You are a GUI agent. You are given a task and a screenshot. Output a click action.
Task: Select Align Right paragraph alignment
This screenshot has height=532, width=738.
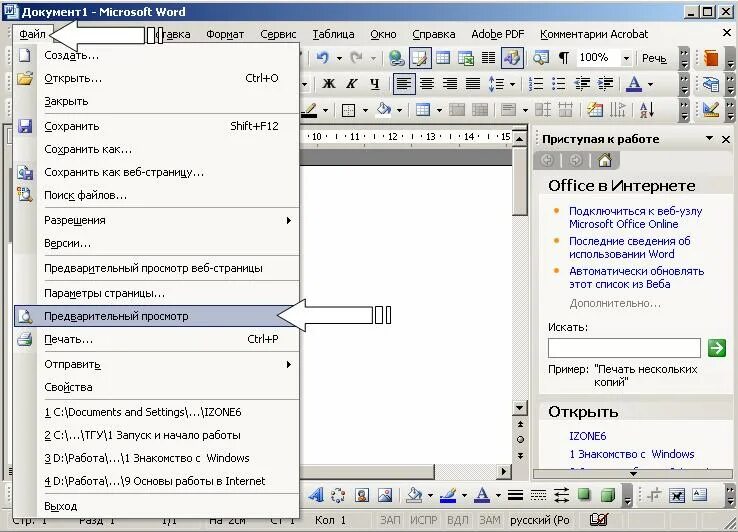[x=450, y=84]
